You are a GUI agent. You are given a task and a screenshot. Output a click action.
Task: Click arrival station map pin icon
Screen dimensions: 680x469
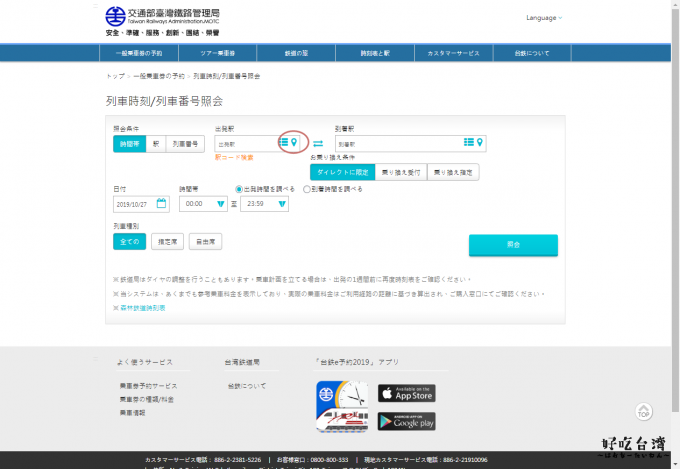point(480,143)
